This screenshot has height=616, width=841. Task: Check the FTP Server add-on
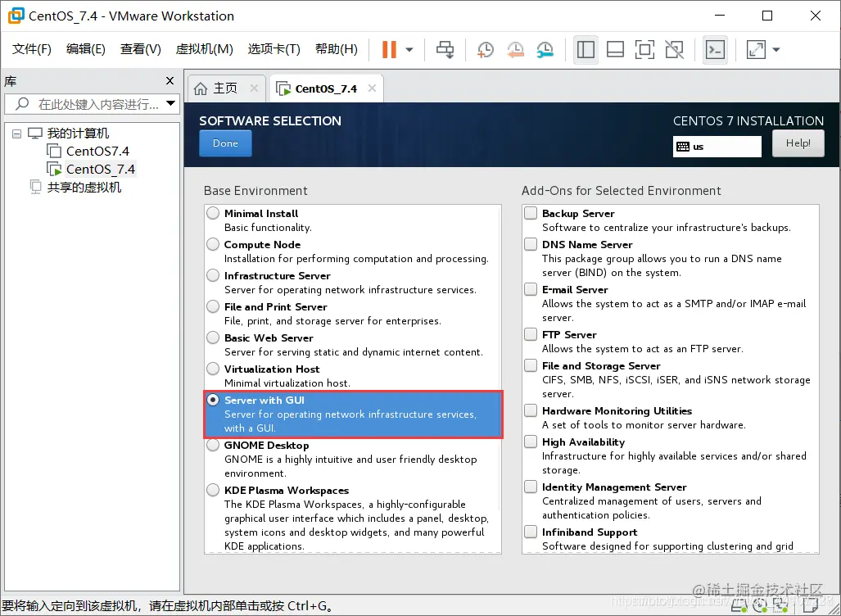(x=531, y=334)
